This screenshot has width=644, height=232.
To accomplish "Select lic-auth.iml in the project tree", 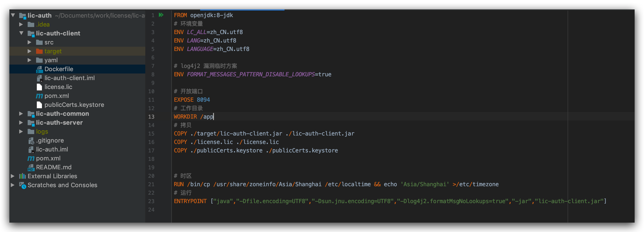I will click(77, 150).
